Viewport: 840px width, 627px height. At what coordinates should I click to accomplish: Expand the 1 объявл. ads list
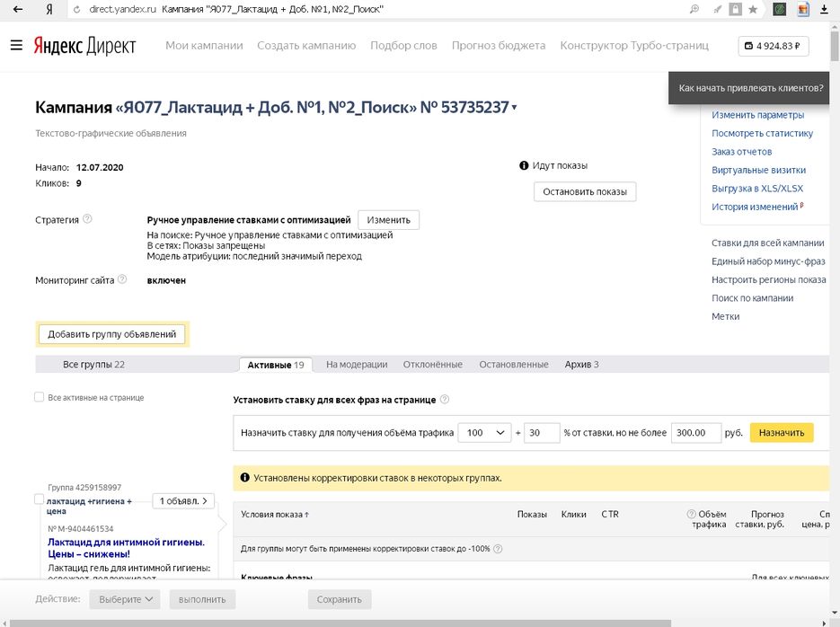pos(183,501)
